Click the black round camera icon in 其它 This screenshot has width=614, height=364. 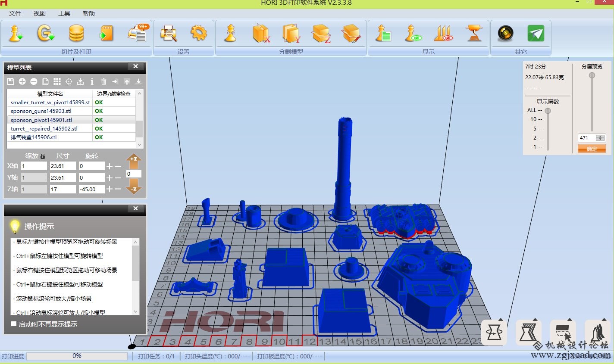pyautogui.click(x=505, y=33)
